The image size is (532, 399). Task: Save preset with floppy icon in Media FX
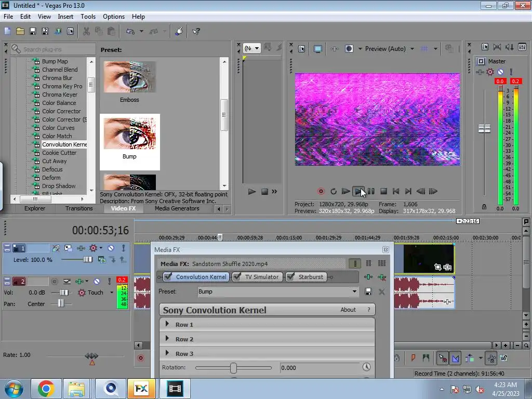pyautogui.click(x=368, y=291)
